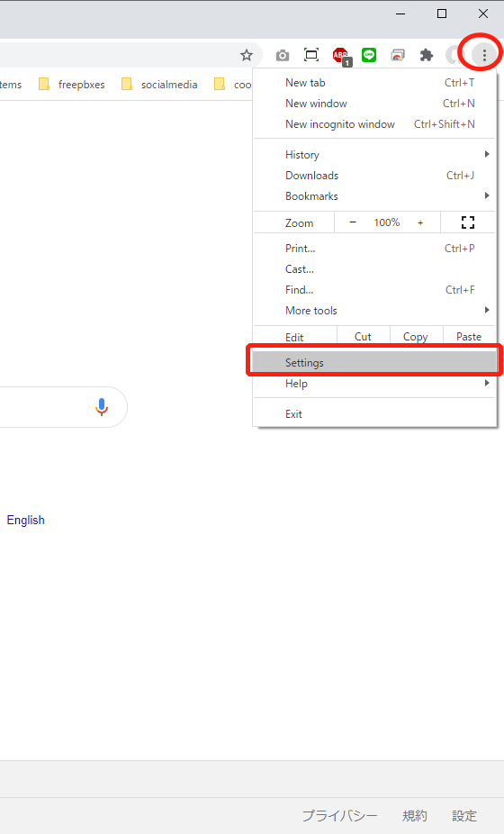
Task: Expand the History submenu
Action: point(374,154)
